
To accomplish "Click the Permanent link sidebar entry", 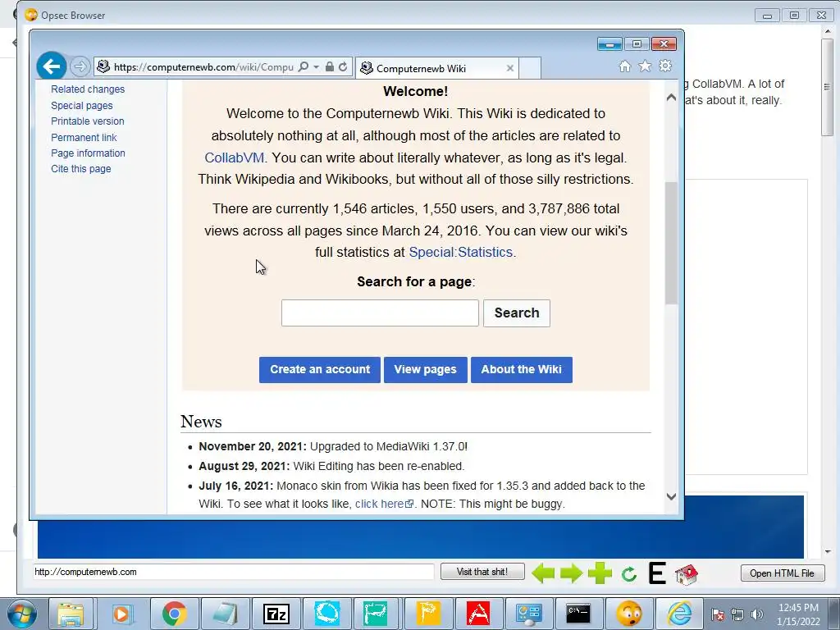I will pyautogui.click(x=84, y=137).
